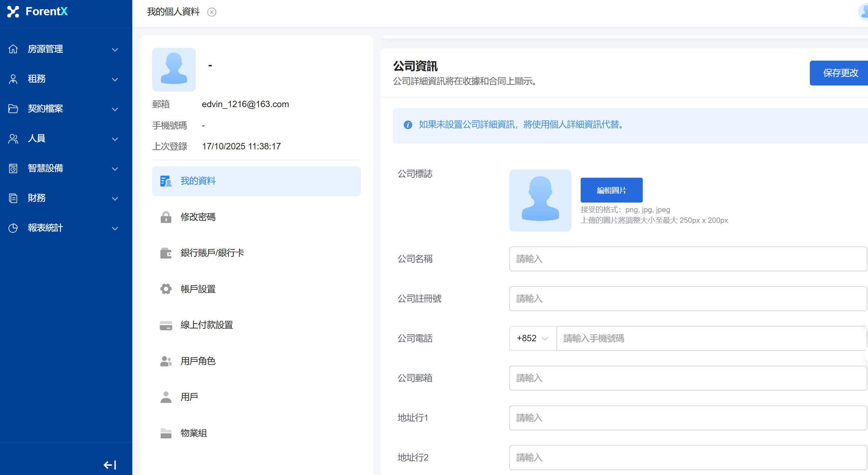
Task: Click the folder icon for 物業組
Action: (x=166, y=433)
